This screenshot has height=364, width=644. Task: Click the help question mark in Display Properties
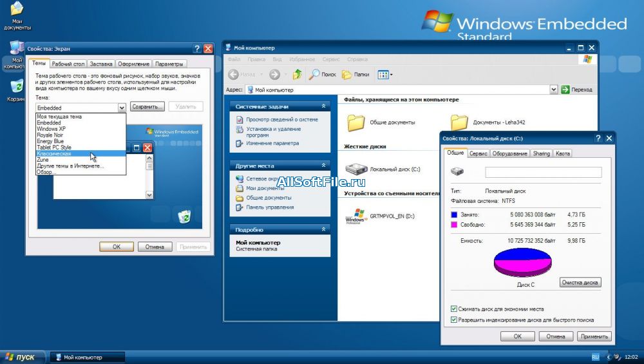[197, 48]
